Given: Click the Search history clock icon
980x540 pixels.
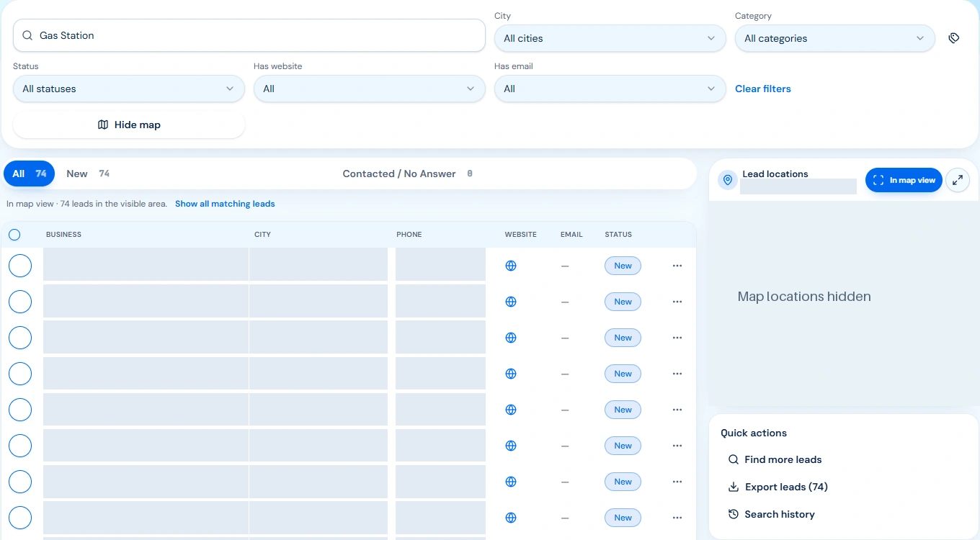Looking at the screenshot, I should [x=734, y=514].
